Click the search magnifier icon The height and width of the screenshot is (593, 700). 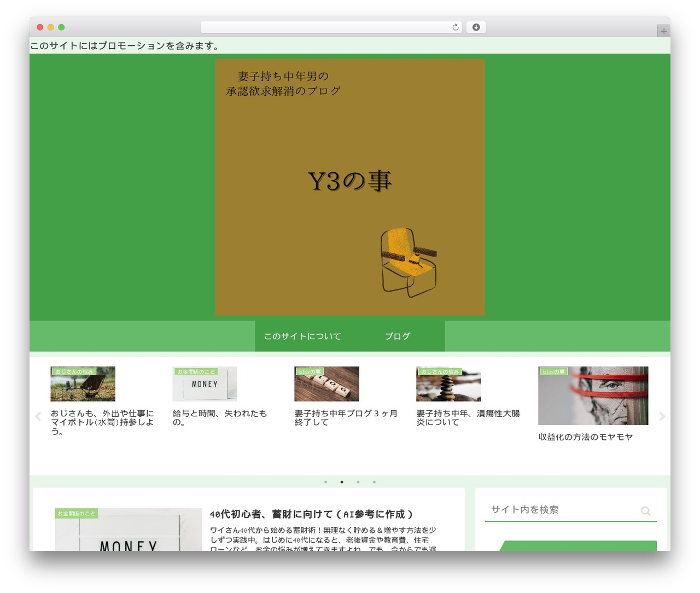tap(646, 511)
